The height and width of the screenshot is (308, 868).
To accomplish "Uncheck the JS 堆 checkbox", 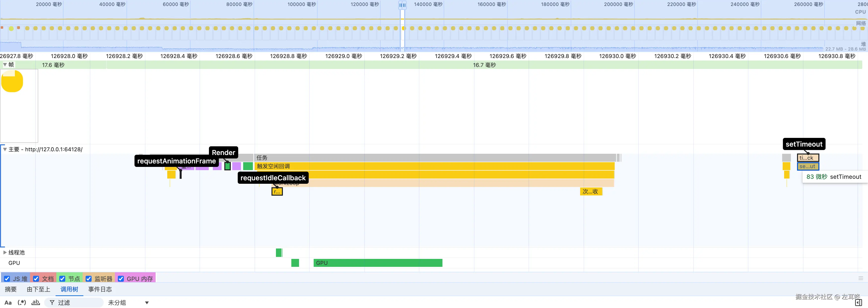I will point(7,279).
